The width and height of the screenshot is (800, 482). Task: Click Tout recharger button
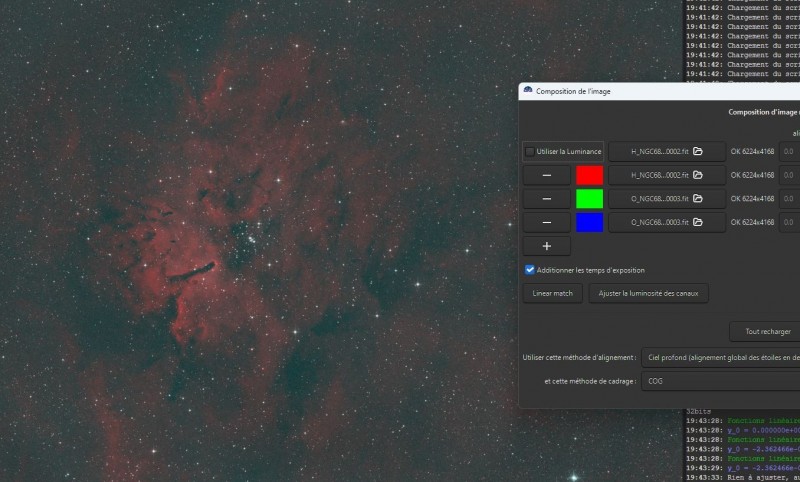(x=765, y=332)
